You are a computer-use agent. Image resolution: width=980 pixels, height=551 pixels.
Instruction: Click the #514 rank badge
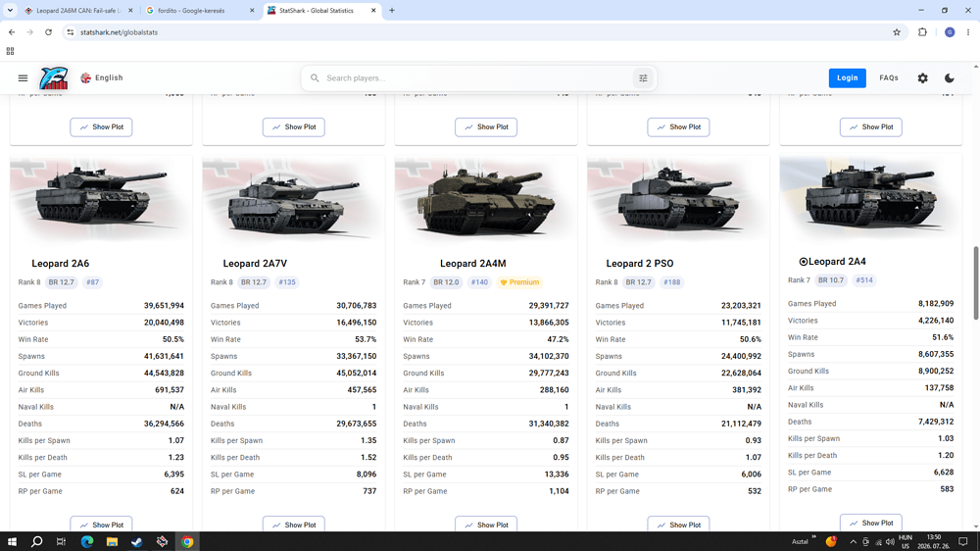coord(864,280)
